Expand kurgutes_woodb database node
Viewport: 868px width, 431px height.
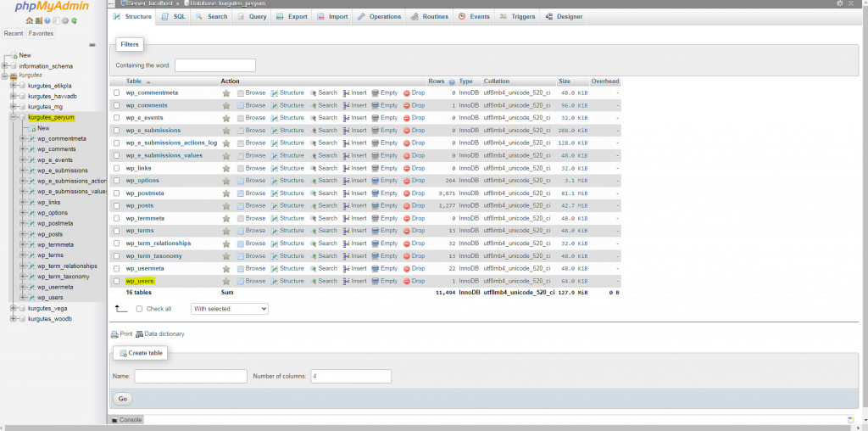click(14, 318)
